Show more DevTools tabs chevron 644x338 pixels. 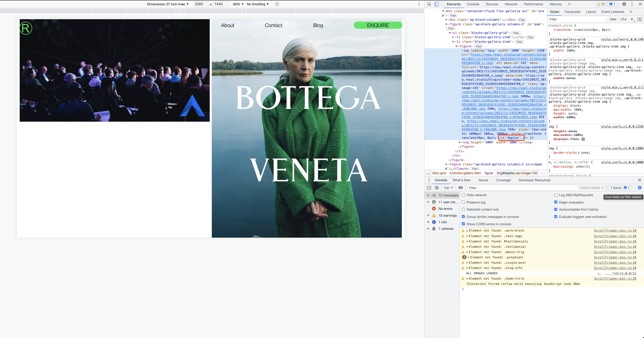[569, 4]
